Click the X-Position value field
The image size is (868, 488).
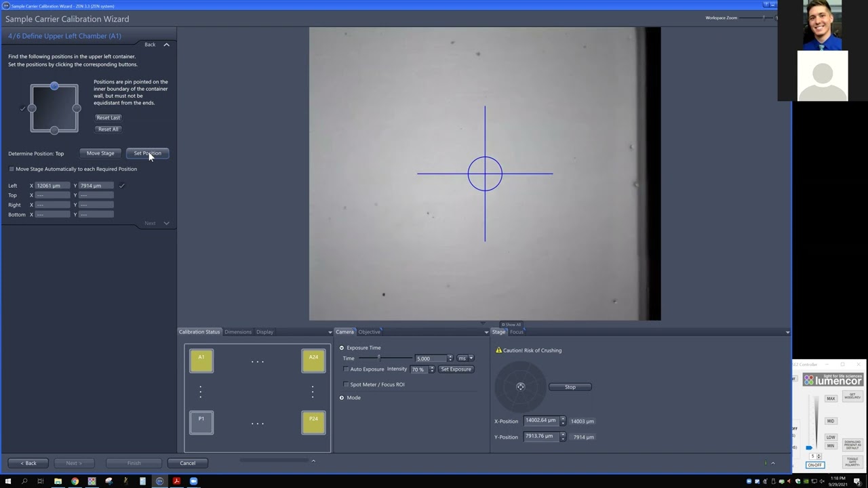[541, 420]
